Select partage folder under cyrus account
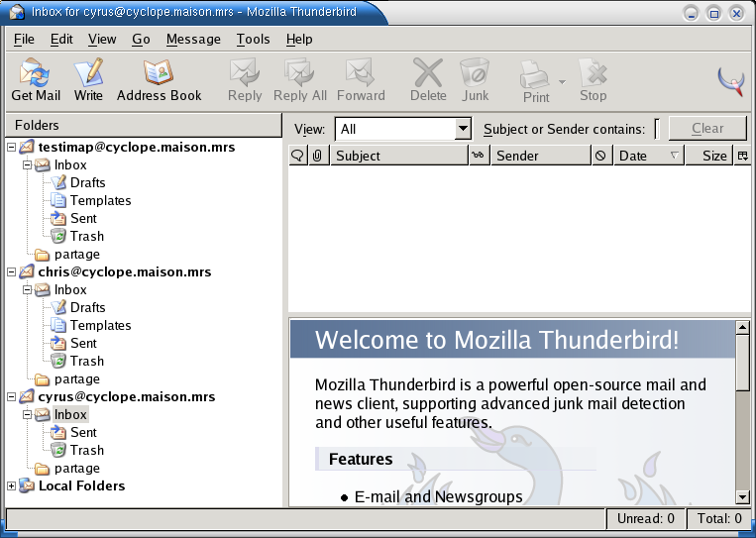 [x=76, y=468]
